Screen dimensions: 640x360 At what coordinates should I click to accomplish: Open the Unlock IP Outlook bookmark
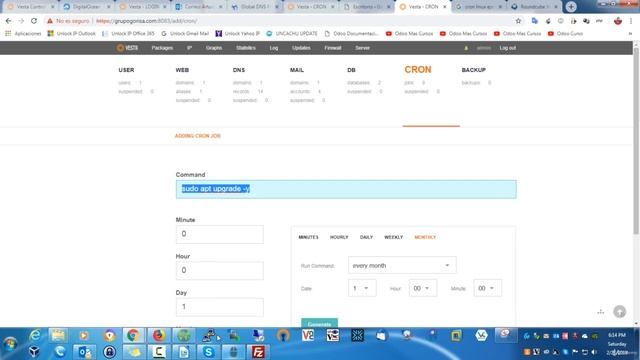pos(72,33)
